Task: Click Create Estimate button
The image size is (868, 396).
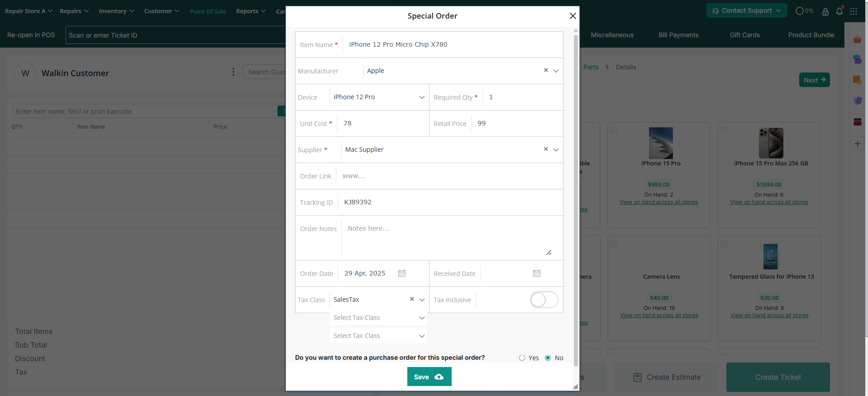Action: (x=667, y=377)
